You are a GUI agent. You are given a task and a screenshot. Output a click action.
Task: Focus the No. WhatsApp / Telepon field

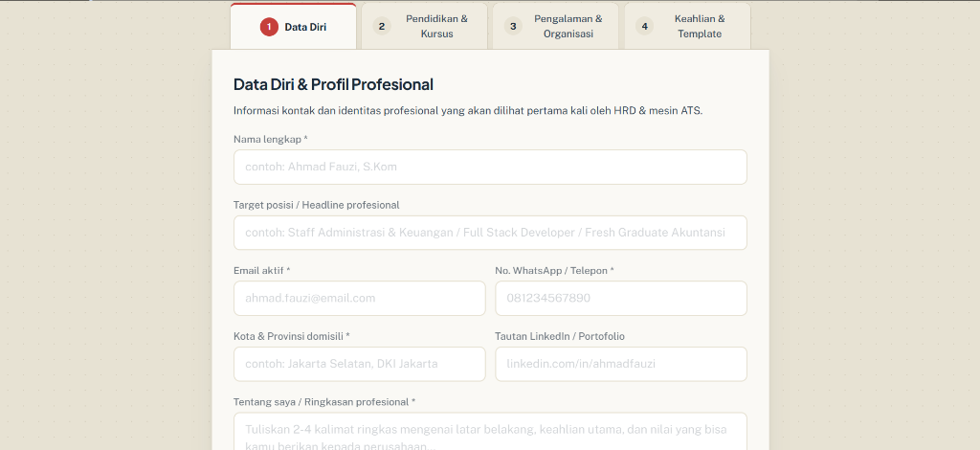click(621, 298)
